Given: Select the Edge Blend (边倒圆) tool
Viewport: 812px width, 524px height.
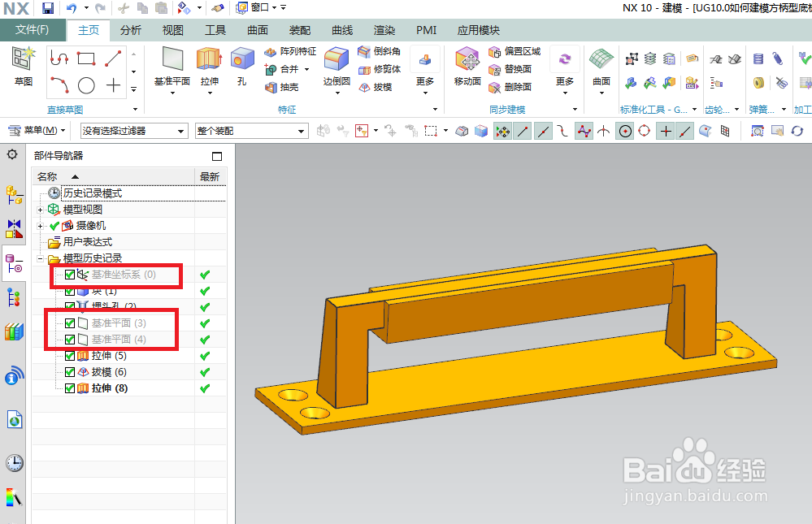Looking at the screenshot, I should (x=337, y=67).
